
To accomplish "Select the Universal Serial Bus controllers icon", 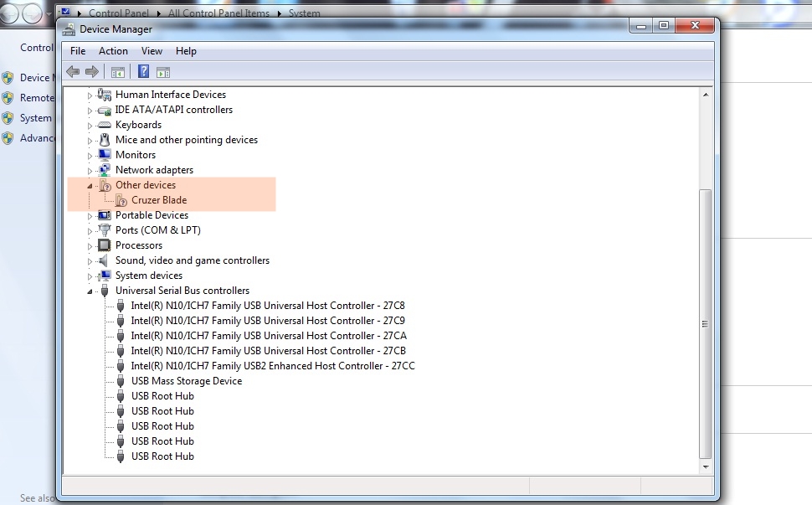I will click(x=105, y=291).
